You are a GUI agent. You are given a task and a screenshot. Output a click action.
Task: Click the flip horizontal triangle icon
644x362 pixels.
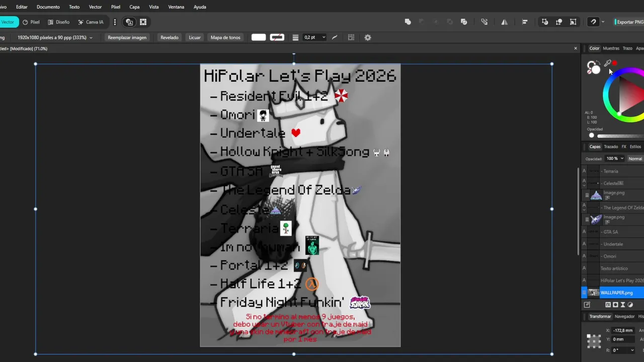pos(504,22)
